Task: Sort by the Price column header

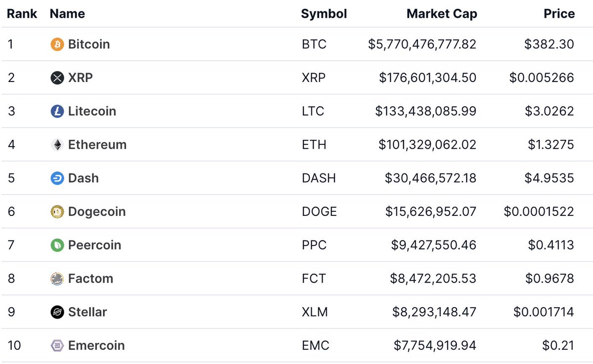Action: click(559, 14)
